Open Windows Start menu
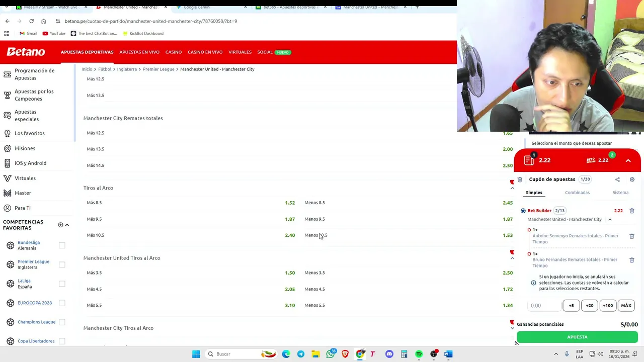Viewport: 644px width, 362px height. coord(196,354)
